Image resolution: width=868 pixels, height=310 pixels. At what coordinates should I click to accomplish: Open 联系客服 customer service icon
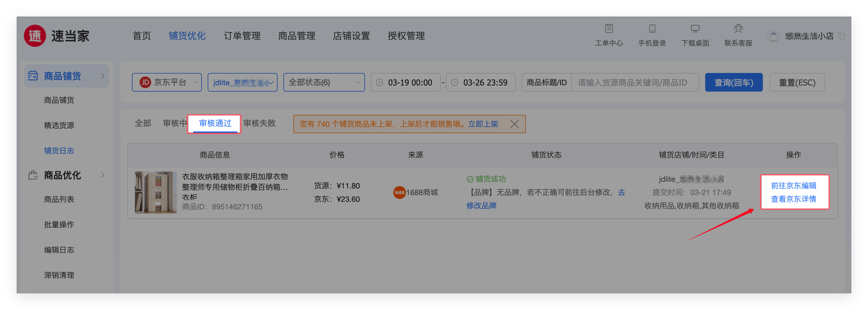738,28
